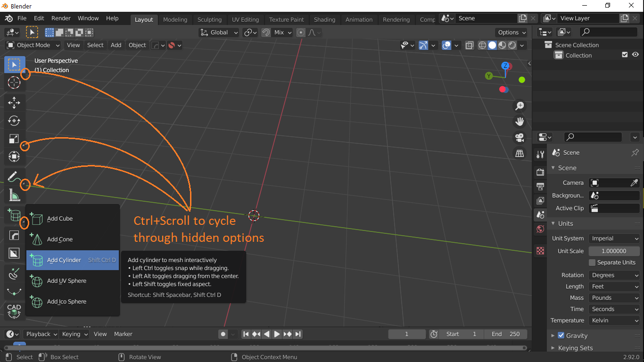
Task: Enable Separate Units checkbox
Action: pos(592,263)
